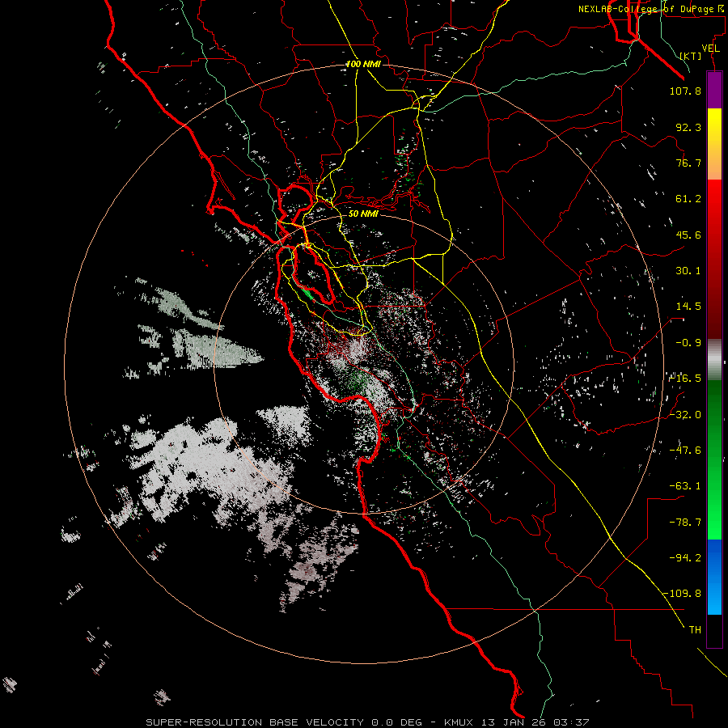Click the 92.3 velocity scale value
This screenshot has width=728, height=728.
tap(688, 127)
